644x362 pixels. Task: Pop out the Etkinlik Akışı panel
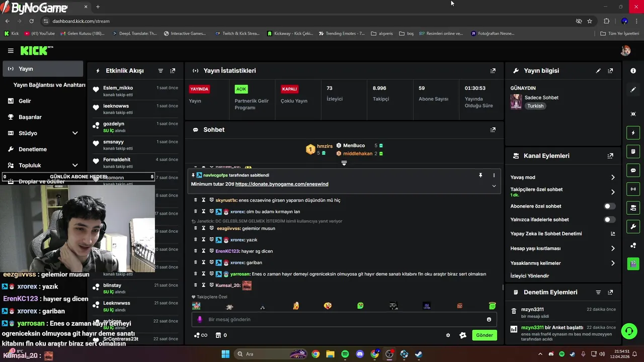(x=173, y=71)
